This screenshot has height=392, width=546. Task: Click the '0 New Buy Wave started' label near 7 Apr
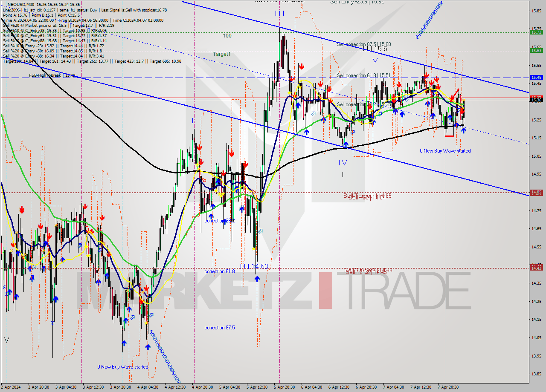(x=445, y=151)
